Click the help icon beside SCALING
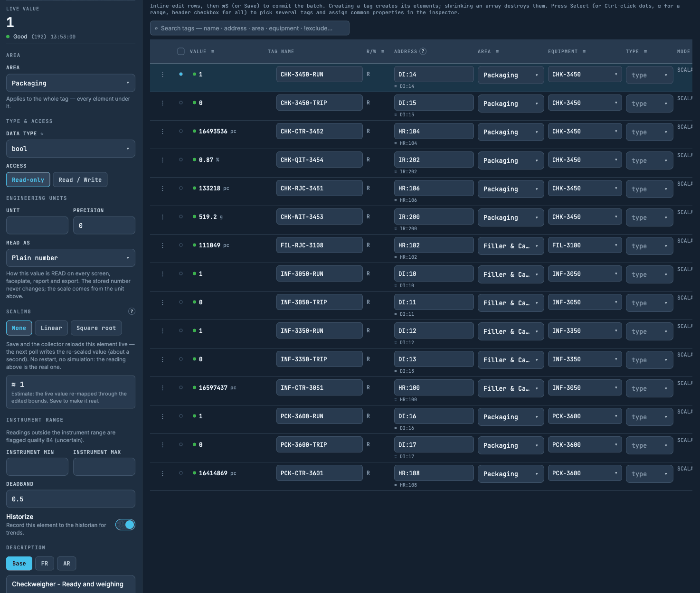 [x=132, y=311]
